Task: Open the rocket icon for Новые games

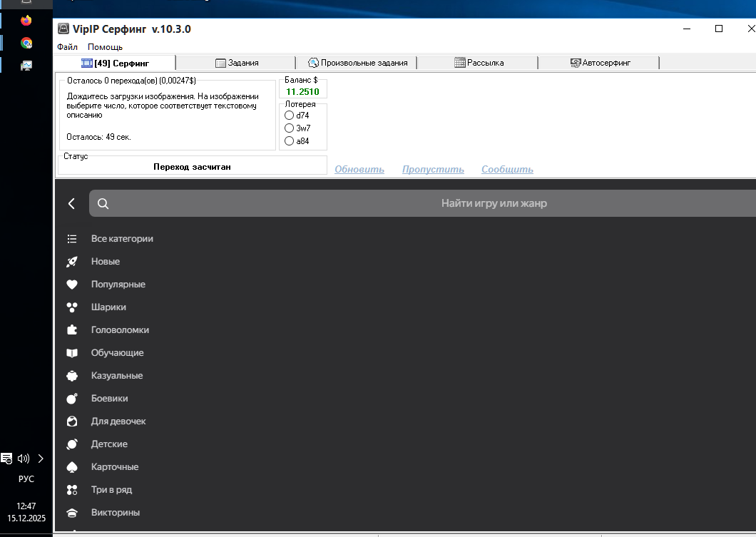Action: (x=72, y=262)
